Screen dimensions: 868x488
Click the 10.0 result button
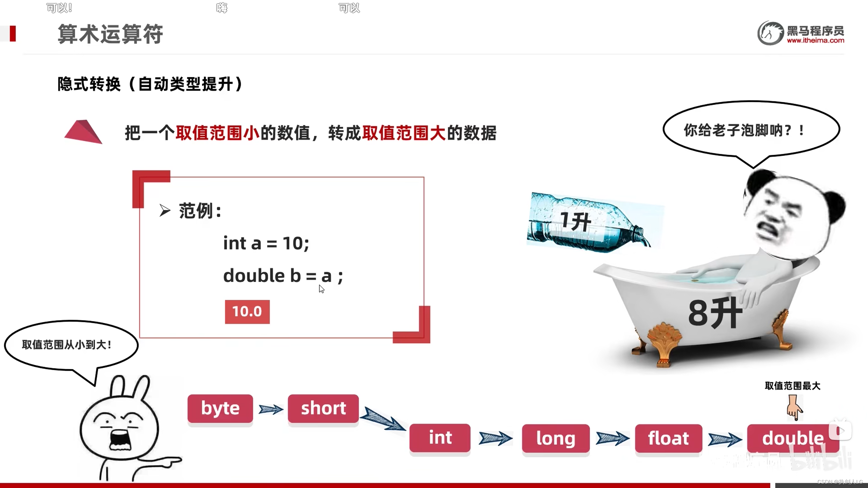248,311
